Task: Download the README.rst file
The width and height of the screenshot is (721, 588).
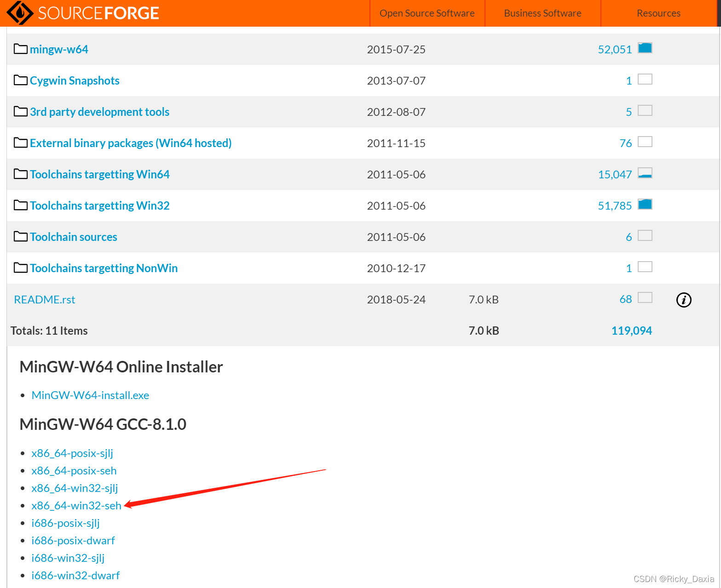Action: click(45, 299)
